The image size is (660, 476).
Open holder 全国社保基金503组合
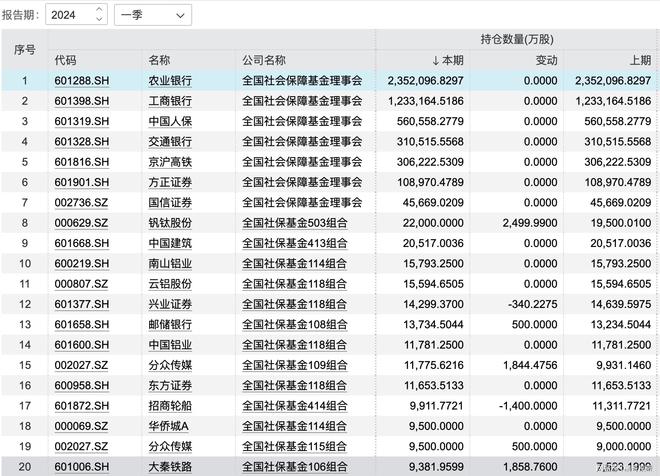coord(295,223)
